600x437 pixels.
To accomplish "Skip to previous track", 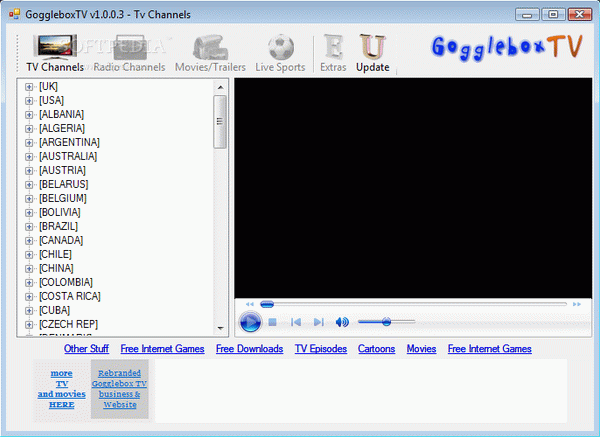I will (295, 322).
